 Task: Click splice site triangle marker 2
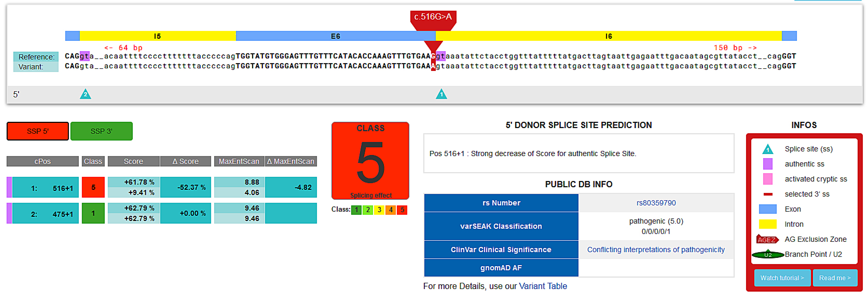(x=85, y=94)
